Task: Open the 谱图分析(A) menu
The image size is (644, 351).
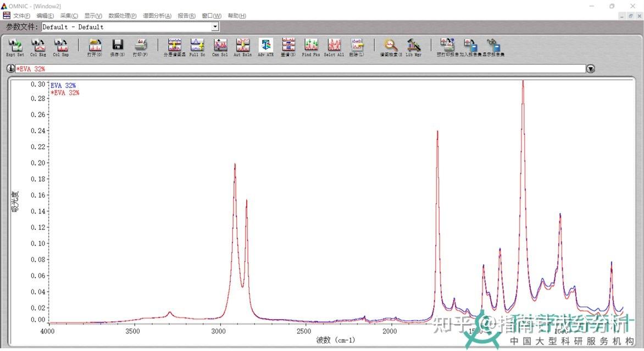Action: [x=157, y=15]
